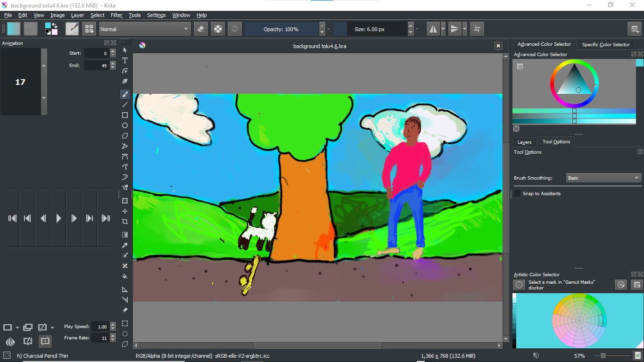Select the Text tool in toolbox
Viewport: 644px width, 362px height.
[x=125, y=60]
